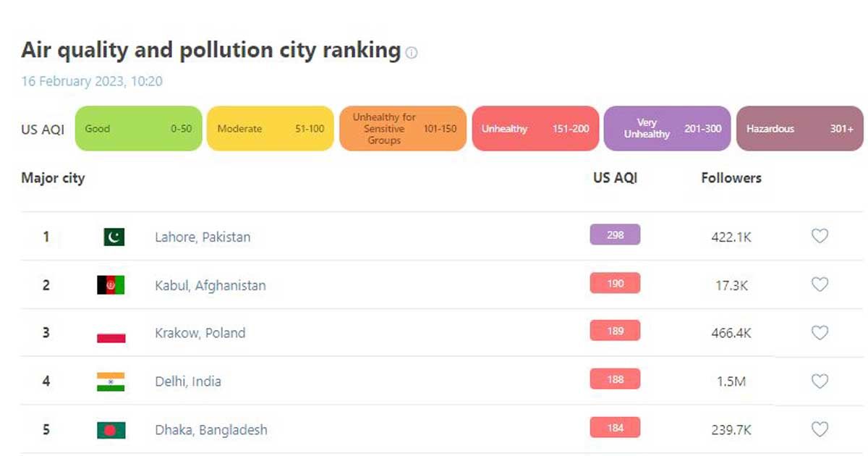
Task: Select the yellow Moderate 51-100 legend
Action: 271,128
